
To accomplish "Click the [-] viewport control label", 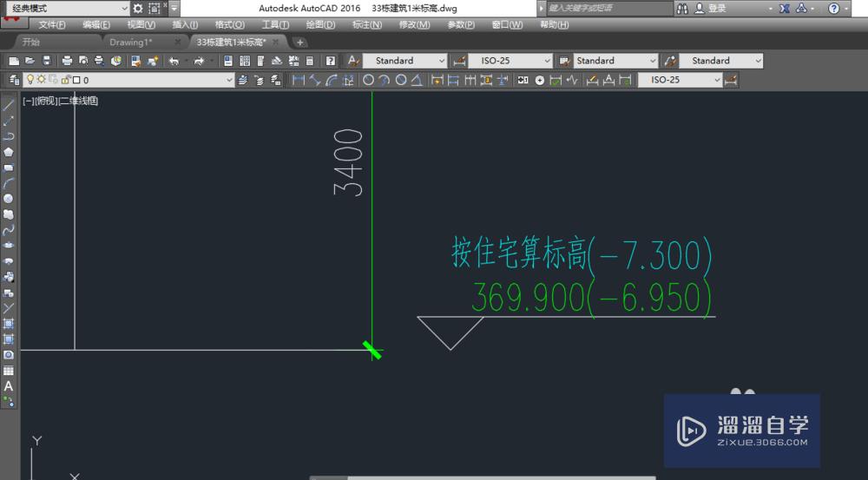I will (x=28, y=101).
